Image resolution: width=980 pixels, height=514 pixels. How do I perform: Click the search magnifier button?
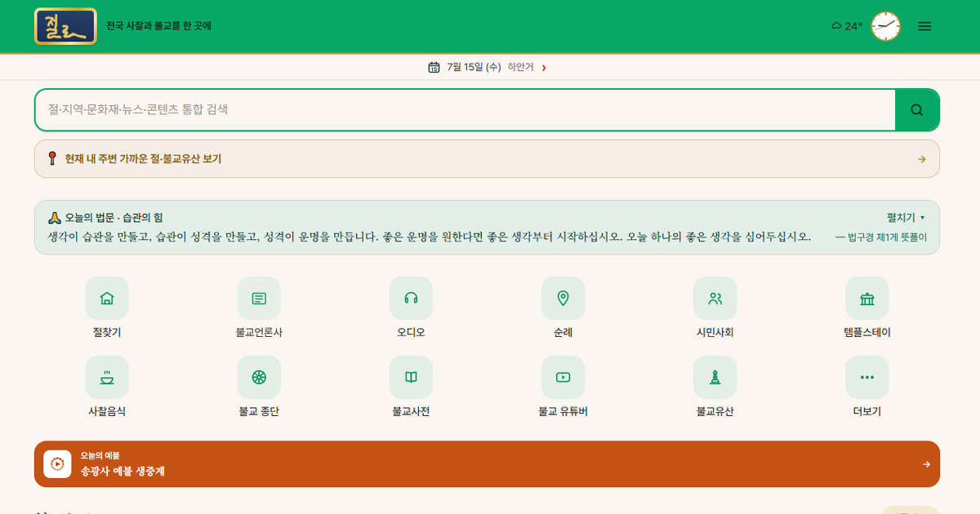pyautogui.click(x=917, y=109)
